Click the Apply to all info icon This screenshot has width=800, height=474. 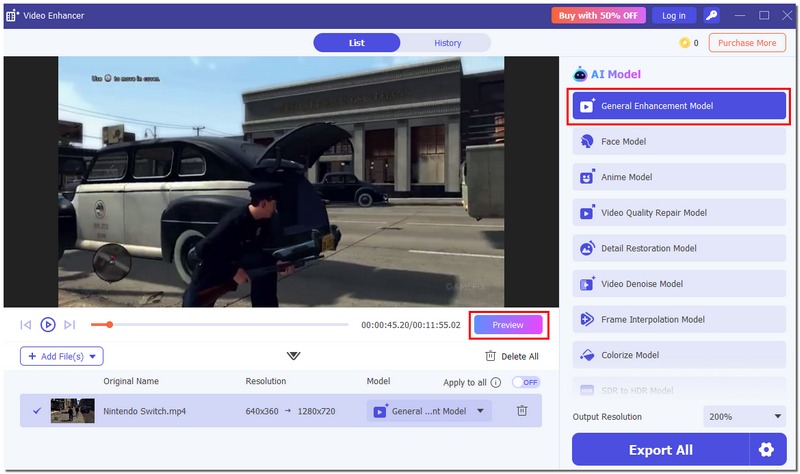(496, 382)
